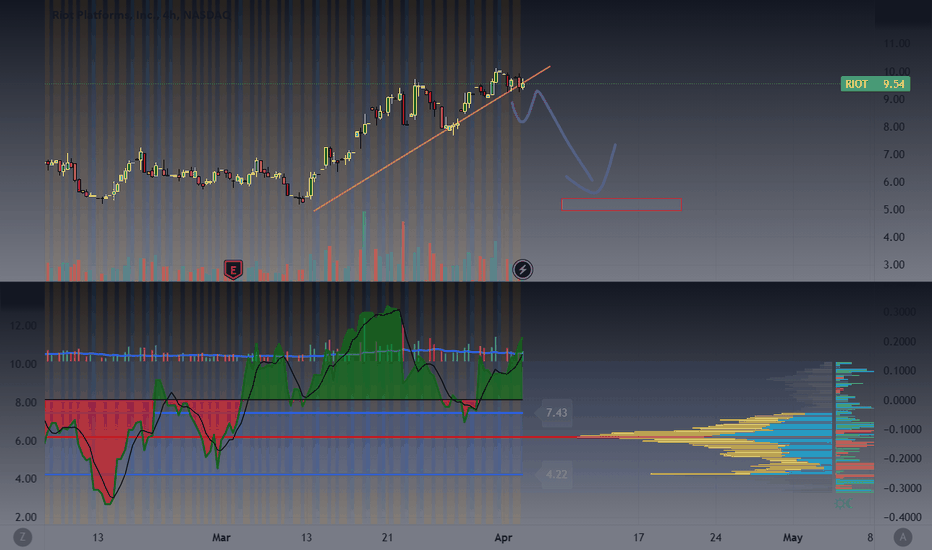Click the 11.00 price axis label
Image resolution: width=932 pixels, height=550 pixels.
[897, 43]
